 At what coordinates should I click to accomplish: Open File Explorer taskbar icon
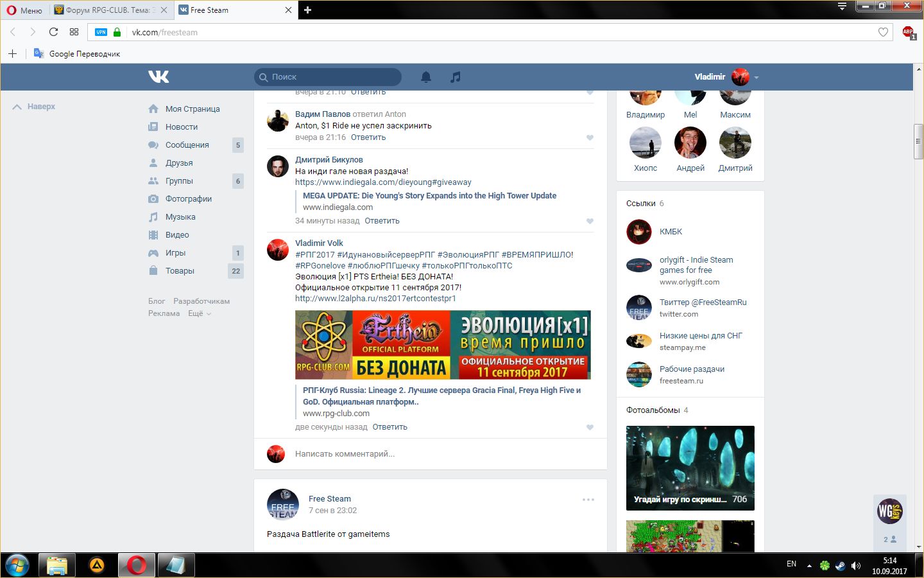(x=57, y=566)
